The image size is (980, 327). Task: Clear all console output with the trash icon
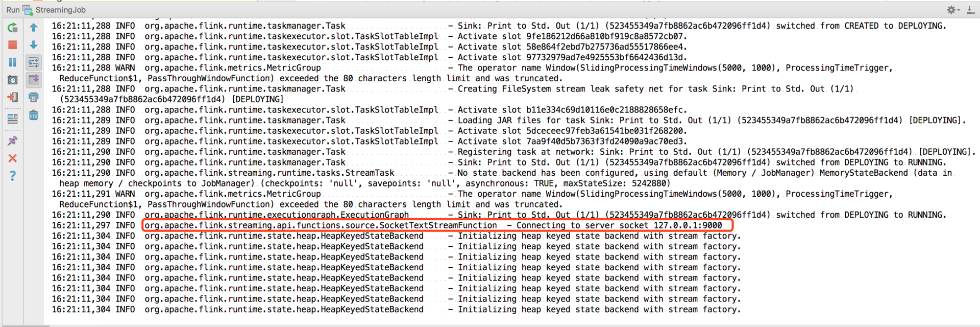pyautogui.click(x=34, y=115)
